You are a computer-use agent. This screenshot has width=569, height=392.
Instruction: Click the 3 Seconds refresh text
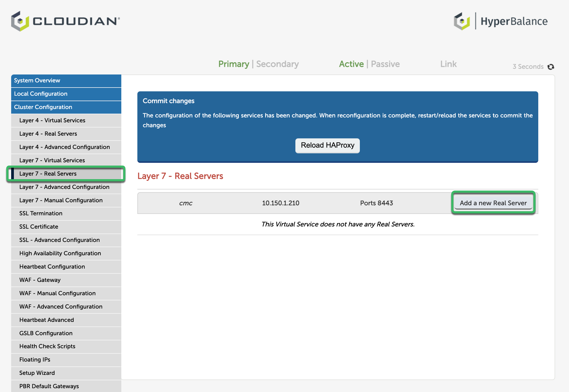click(x=528, y=67)
